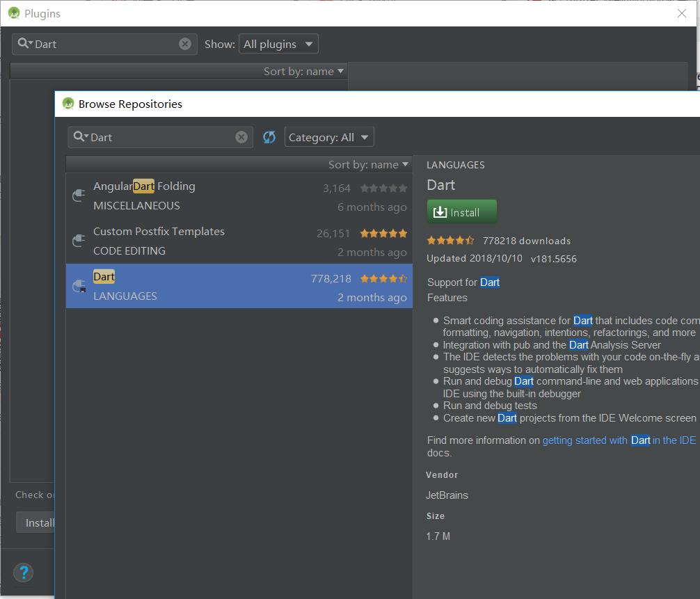The image size is (700, 599).
Task: Click the refresh repositories icon
Action: (x=269, y=137)
